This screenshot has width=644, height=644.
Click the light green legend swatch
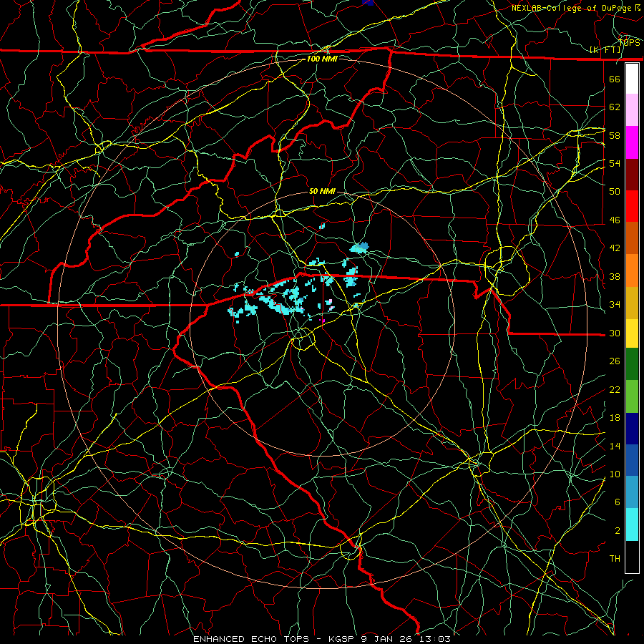click(x=632, y=396)
